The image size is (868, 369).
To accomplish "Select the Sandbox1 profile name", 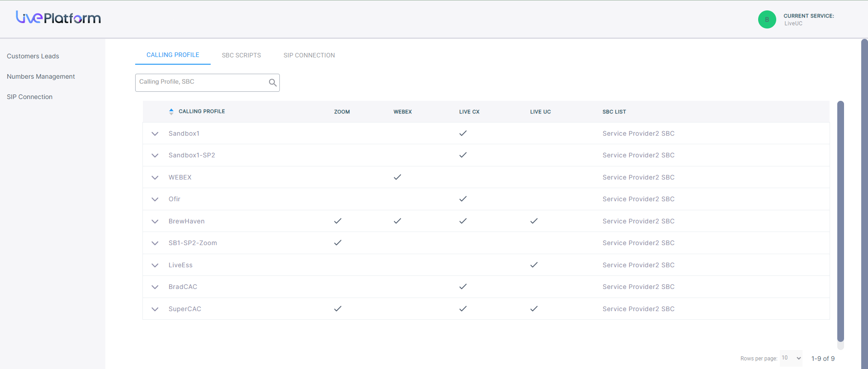I will point(184,133).
